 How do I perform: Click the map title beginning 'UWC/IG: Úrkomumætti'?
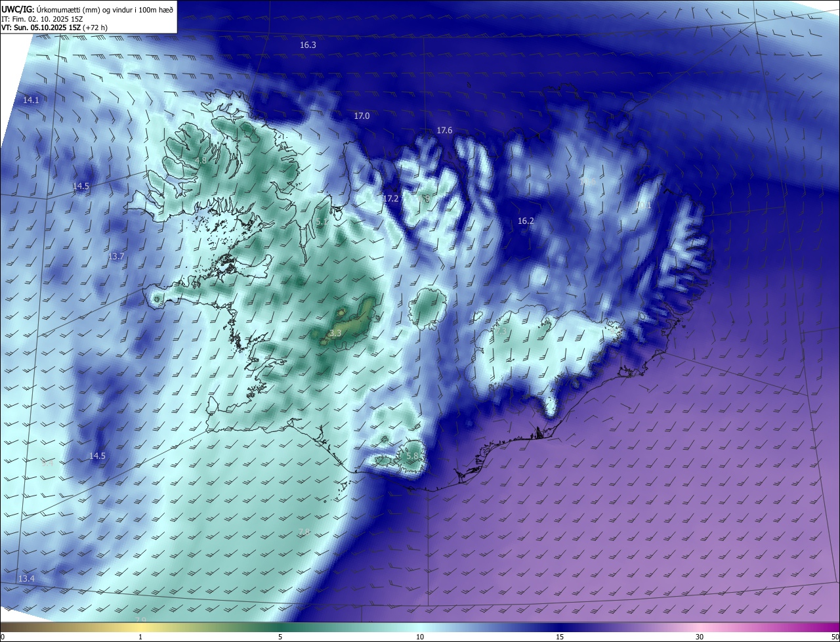click(x=87, y=9)
